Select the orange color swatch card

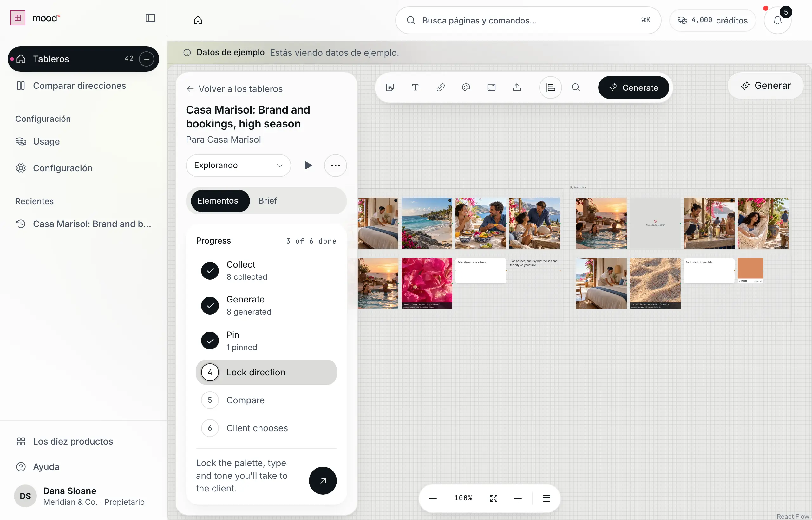750,270
